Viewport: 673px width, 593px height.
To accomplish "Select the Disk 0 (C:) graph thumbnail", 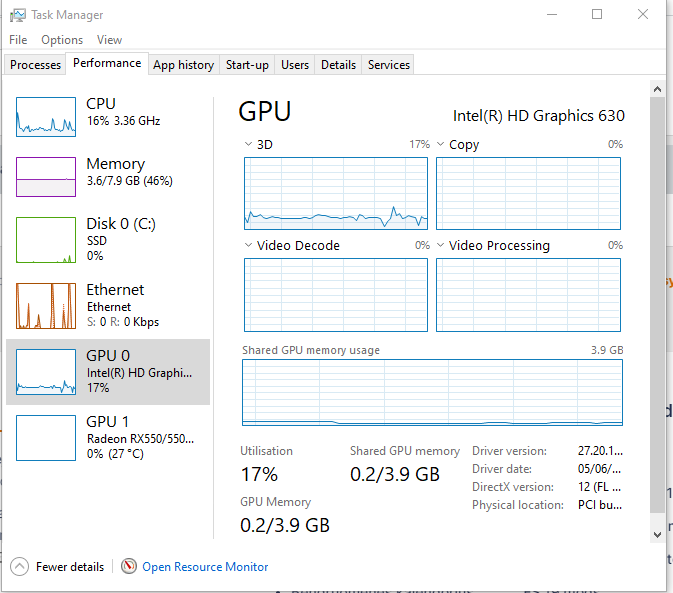I will [x=46, y=240].
